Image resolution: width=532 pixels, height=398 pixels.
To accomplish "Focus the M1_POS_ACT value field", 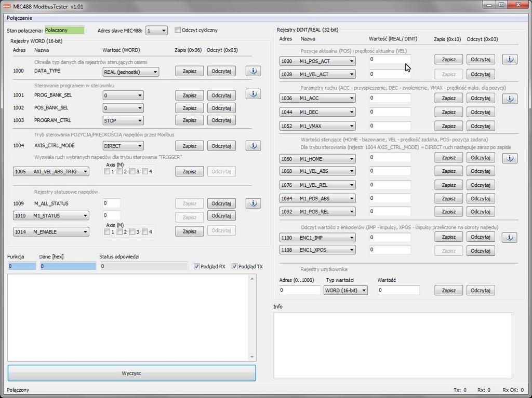I will 390,59.
